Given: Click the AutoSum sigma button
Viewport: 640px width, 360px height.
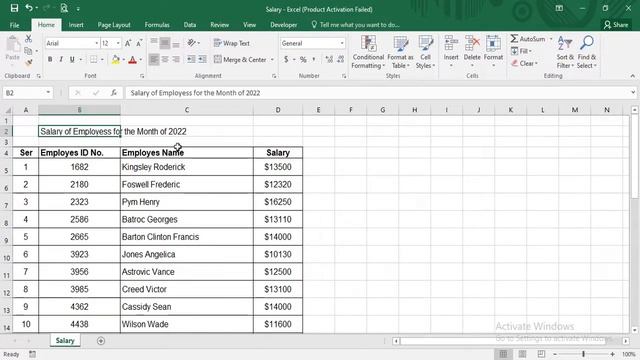Looking at the screenshot, I should tap(527, 39).
